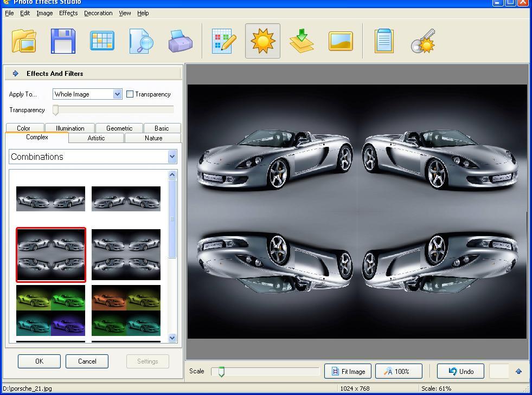Open the Decoration menu
The width and height of the screenshot is (532, 395).
point(98,13)
